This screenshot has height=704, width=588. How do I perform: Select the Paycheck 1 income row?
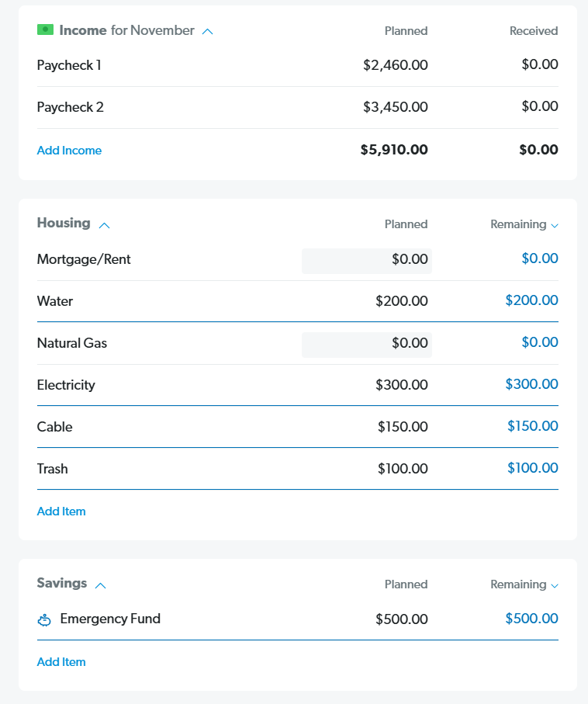click(x=69, y=65)
